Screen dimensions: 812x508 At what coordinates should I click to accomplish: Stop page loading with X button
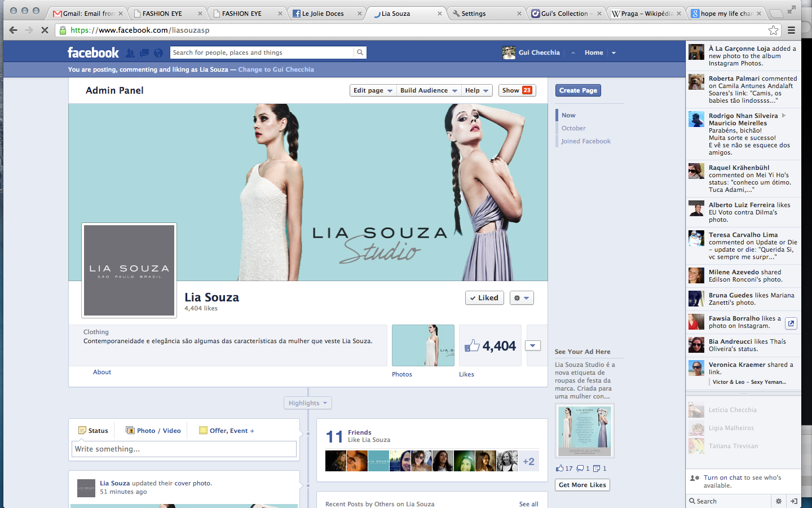(45, 30)
